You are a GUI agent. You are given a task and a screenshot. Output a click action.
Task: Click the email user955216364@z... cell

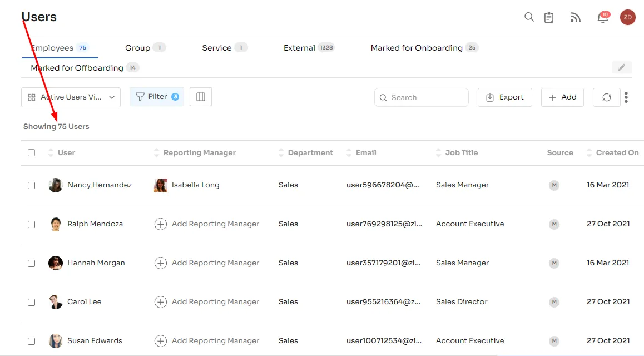pos(383,302)
